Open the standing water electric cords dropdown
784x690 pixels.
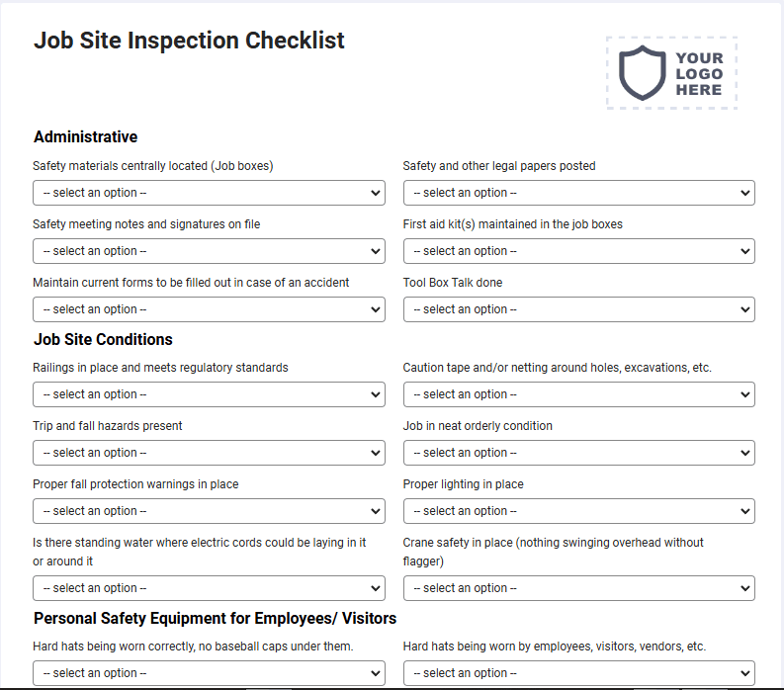tap(209, 588)
